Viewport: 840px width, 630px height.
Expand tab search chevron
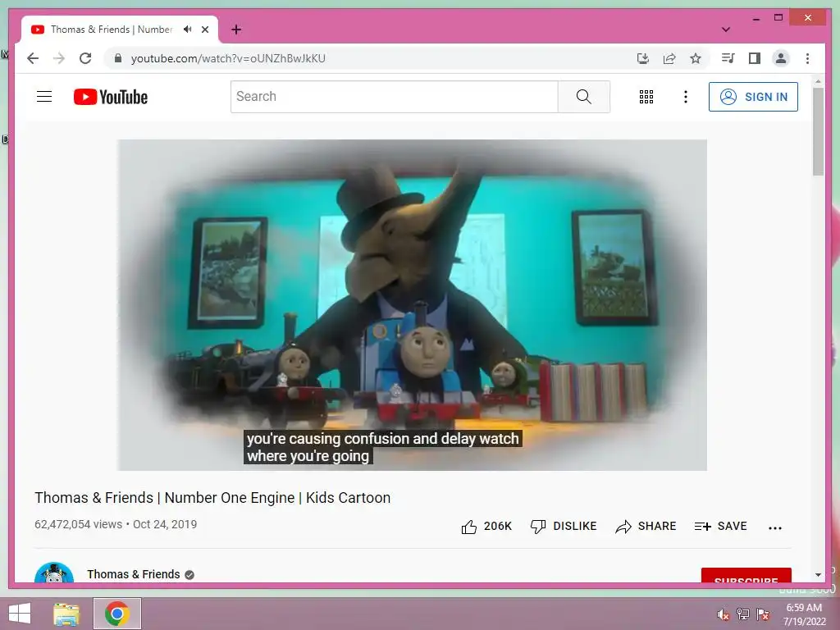726,30
